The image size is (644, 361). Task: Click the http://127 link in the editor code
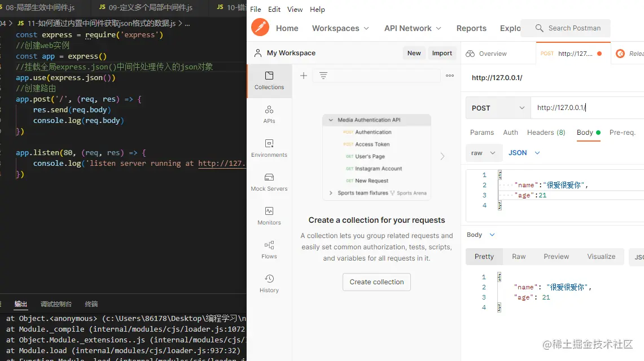tap(222, 163)
